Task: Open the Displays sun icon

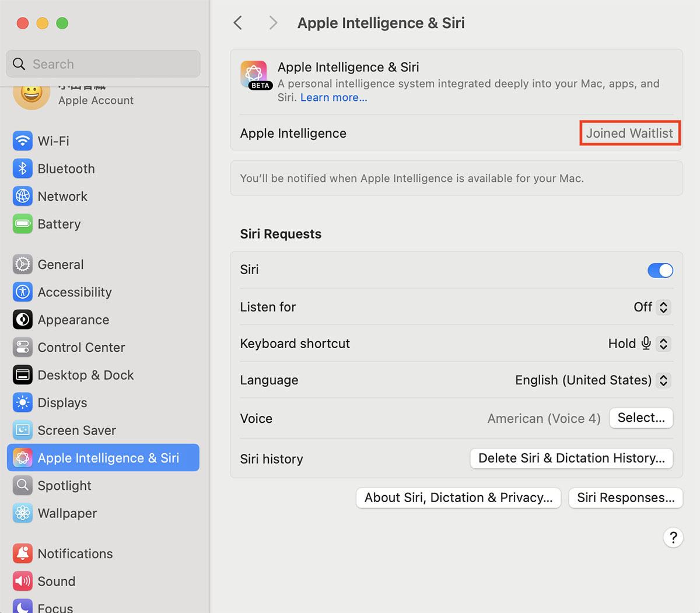Action: coord(23,403)
